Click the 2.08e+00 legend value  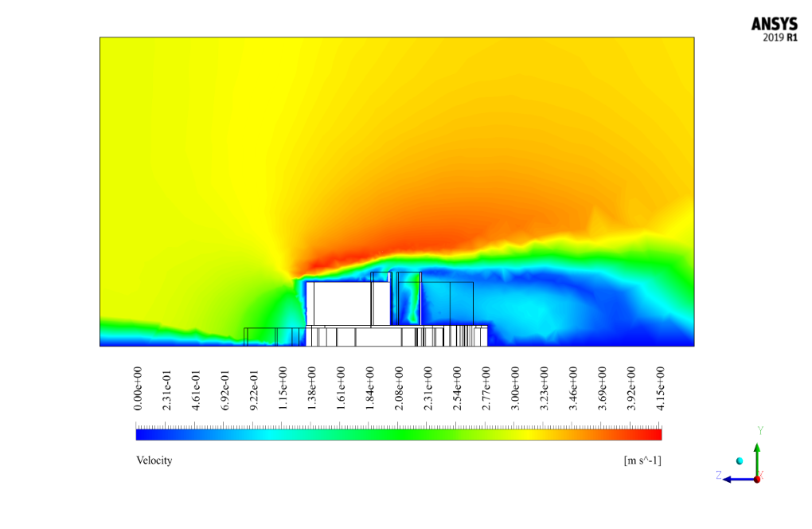(x=398, y=389)
